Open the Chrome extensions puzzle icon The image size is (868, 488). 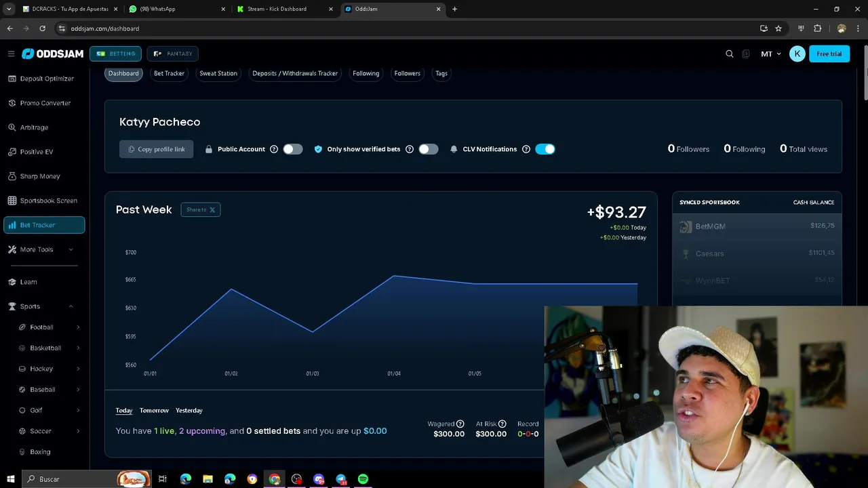pos(817,28)
